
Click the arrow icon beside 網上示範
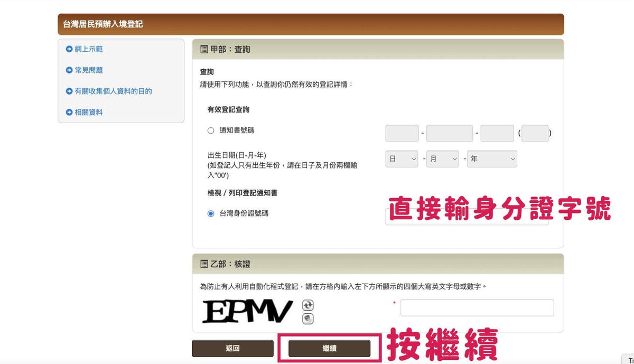(x=69, y=49)
